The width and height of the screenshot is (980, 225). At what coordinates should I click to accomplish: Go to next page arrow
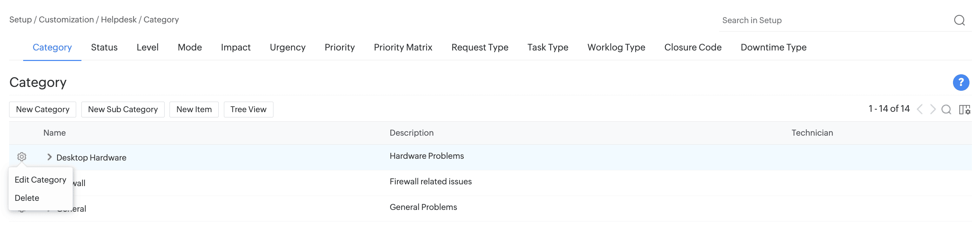[x=933, y=109]
